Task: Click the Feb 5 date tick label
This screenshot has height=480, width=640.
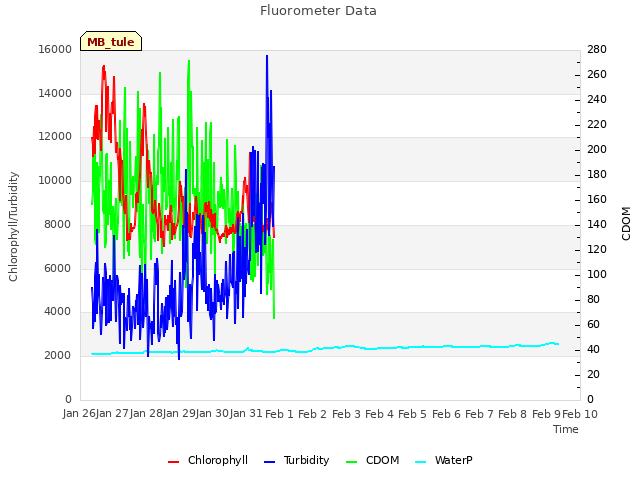Action: click(412, 415)
